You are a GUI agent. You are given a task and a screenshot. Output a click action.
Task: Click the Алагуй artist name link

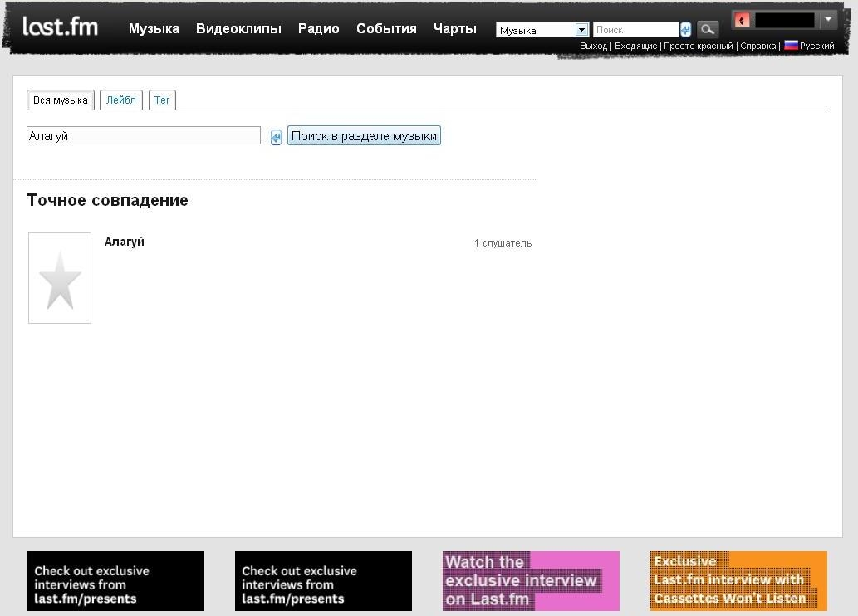[x=125, y=242]
